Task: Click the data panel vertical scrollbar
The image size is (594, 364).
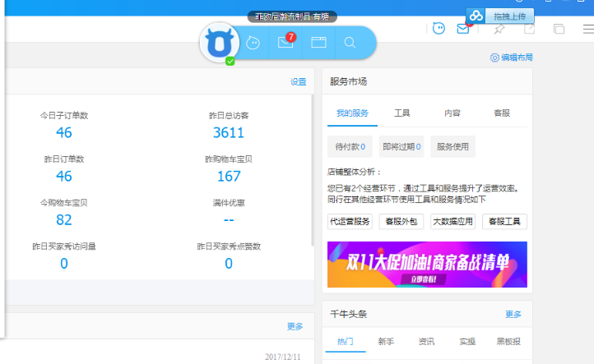Action: coord(312,171)
